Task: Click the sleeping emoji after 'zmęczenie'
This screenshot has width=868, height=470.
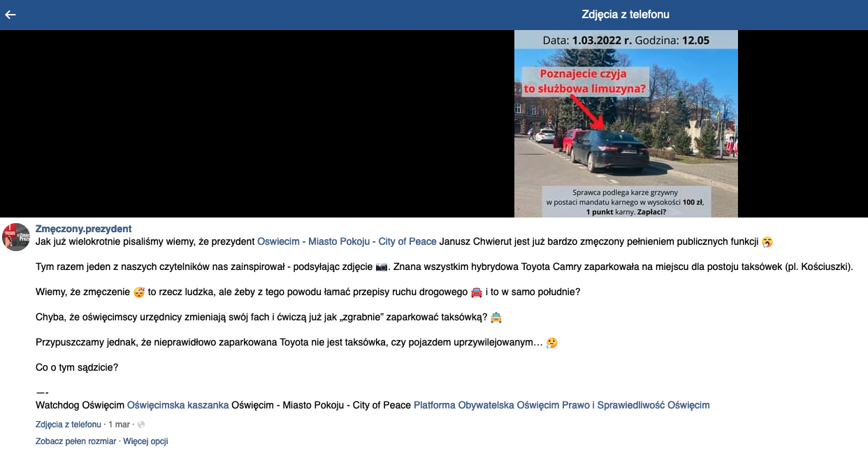Action: point(138,292)
